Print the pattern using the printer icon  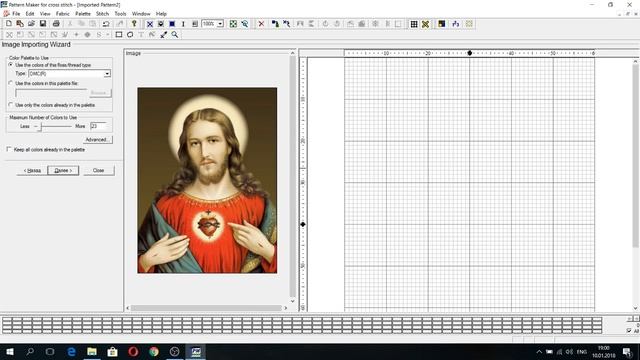(56, 24)
